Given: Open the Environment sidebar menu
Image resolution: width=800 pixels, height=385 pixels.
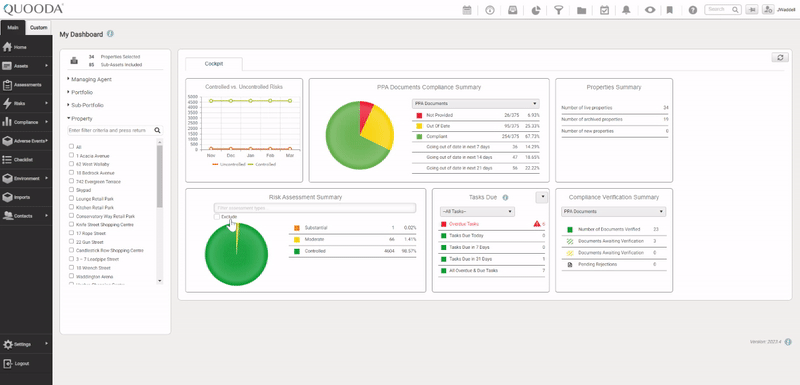Looking at the screenshot, I should (x=26, y=178).
